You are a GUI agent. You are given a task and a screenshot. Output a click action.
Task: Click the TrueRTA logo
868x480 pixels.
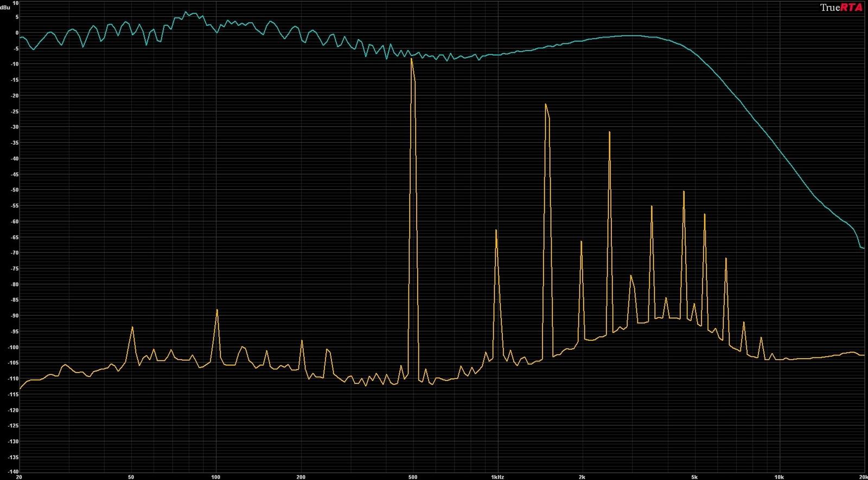841,7
